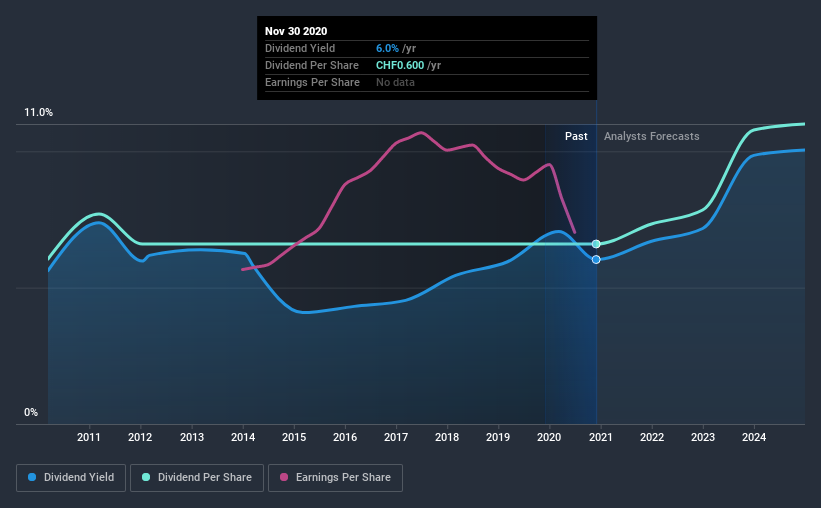Click the teal Dividend Per Share legend dot
This screenshot has width=821, height=508.
click(x=146, y=477)
